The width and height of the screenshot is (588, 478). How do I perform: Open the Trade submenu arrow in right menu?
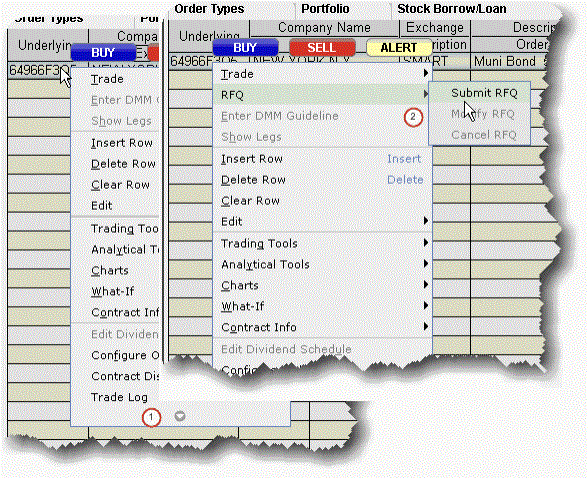tap(426, 73)
